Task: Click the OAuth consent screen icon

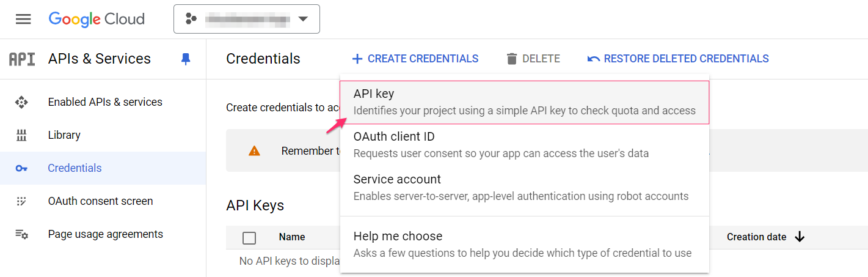Action: (x=21, y=201)
